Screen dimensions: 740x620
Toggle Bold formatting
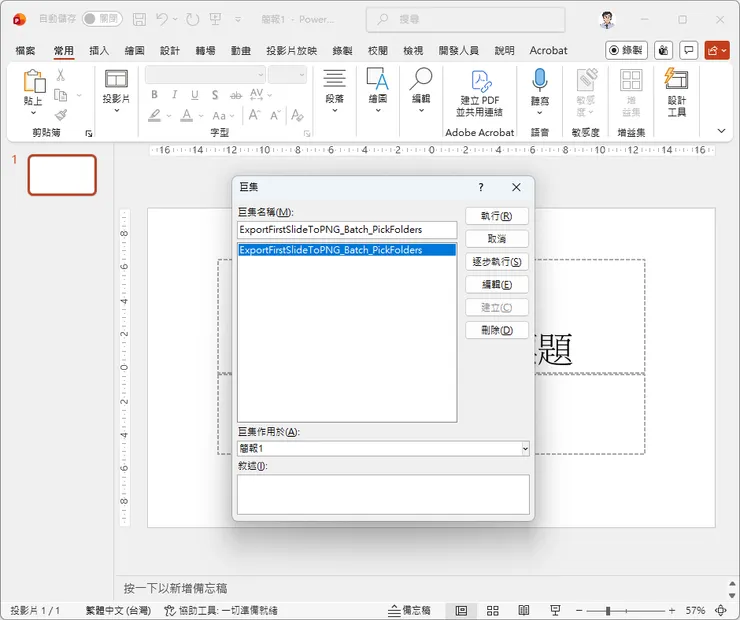click(154, 94)
